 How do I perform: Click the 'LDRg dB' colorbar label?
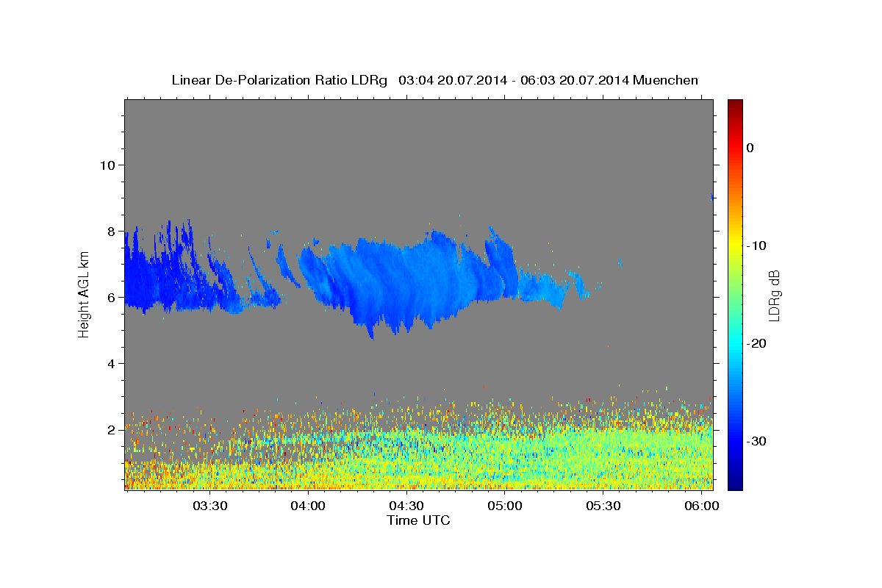pos(774,295)
